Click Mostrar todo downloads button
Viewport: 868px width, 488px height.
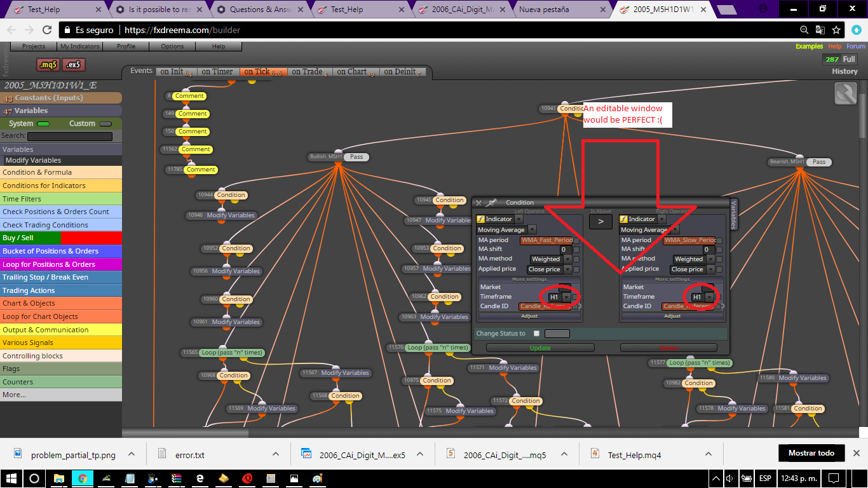(x=811, y=453)
